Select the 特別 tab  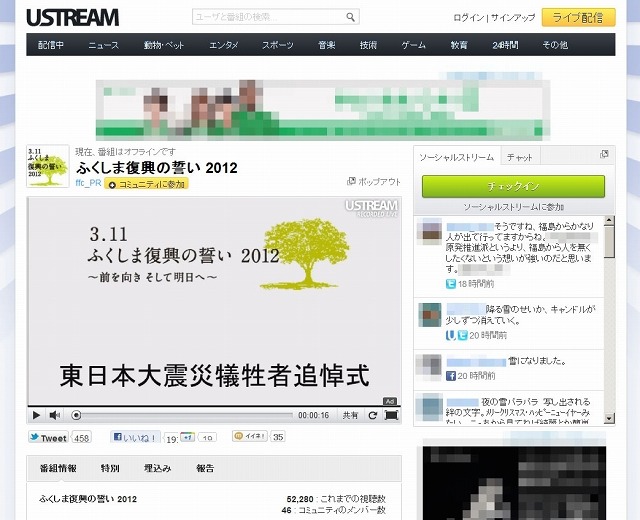(x=110, y=468)
